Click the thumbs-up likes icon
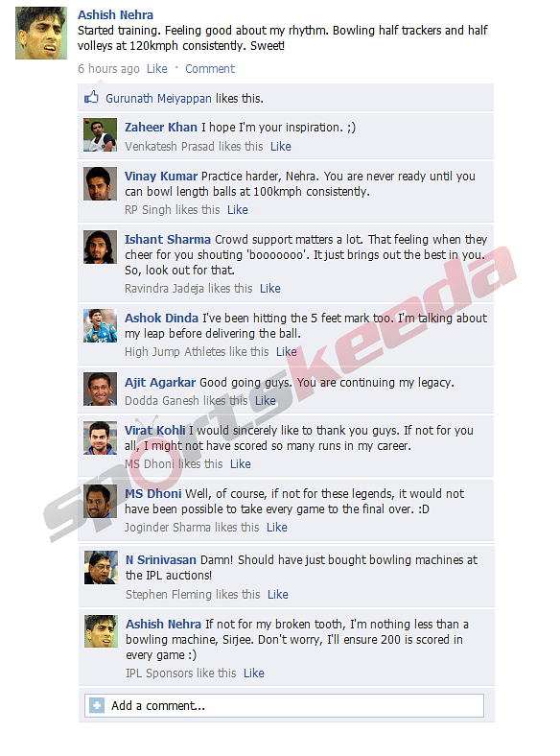This screenshot has height=756, width=560. 91,98
